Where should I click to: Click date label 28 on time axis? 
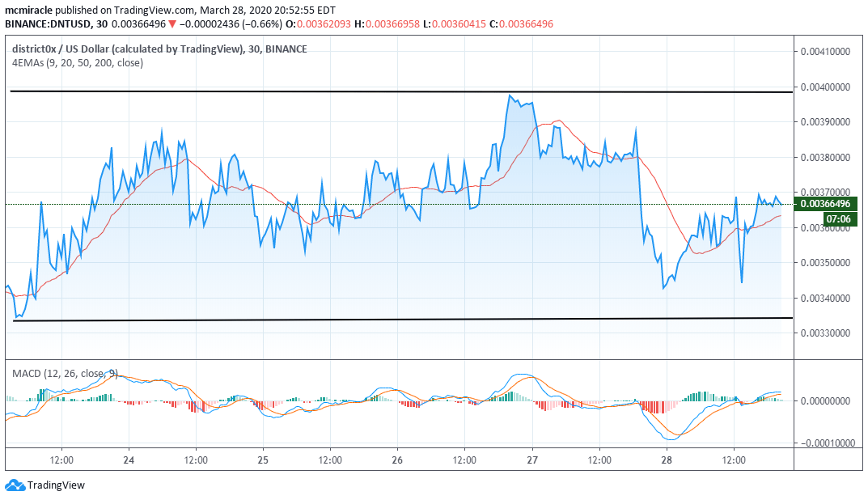tap(667, 460)
